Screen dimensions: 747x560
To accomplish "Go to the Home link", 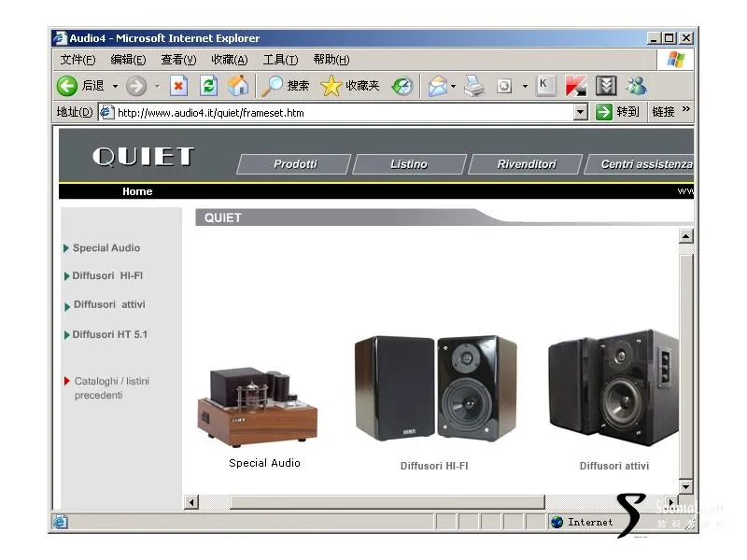I will (x=137, y=191).
